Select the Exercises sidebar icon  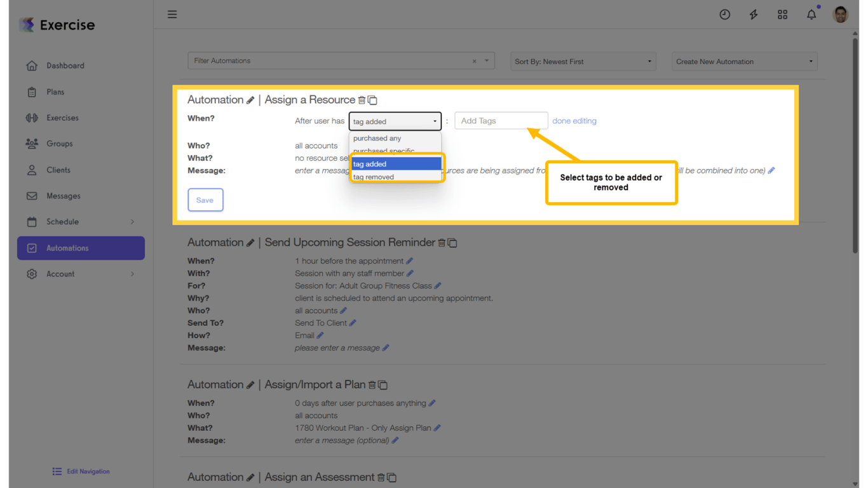[x=31, y=118]
